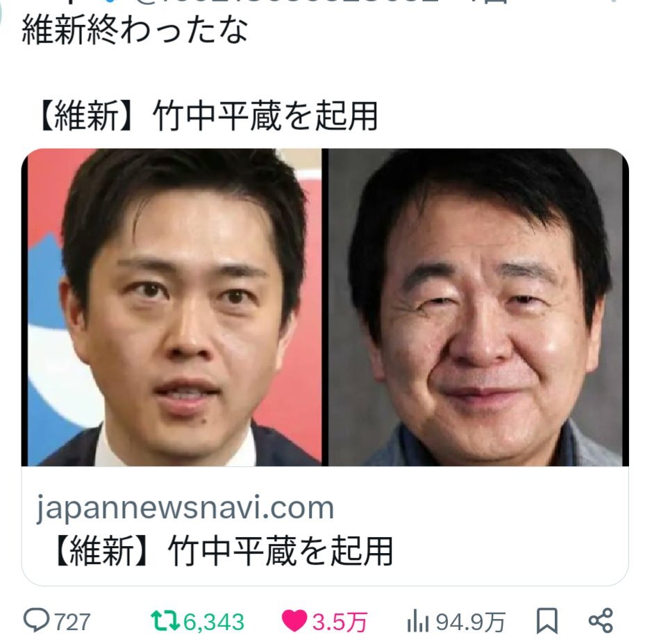The image size is (652, 644).
Task: Tap the green retweet arrows icon
Action: [x=165, y=620]
